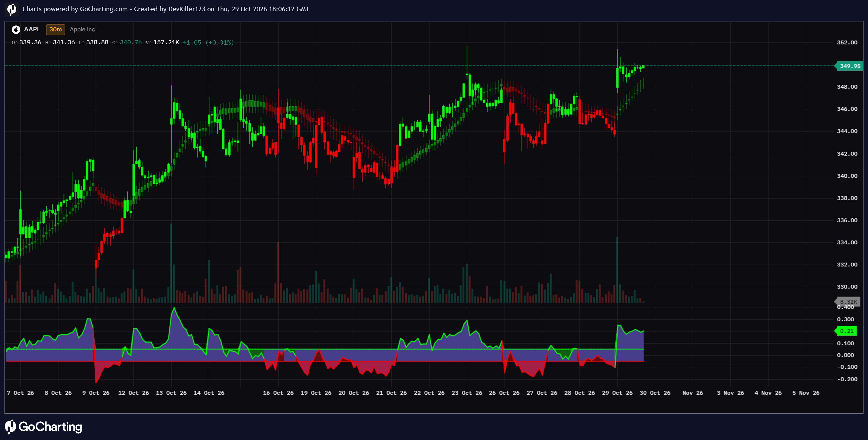The height and width of the screenshot is (440, 868).
Task: Click the header text with DevKiller123 attribution
Action: [166, 9]
